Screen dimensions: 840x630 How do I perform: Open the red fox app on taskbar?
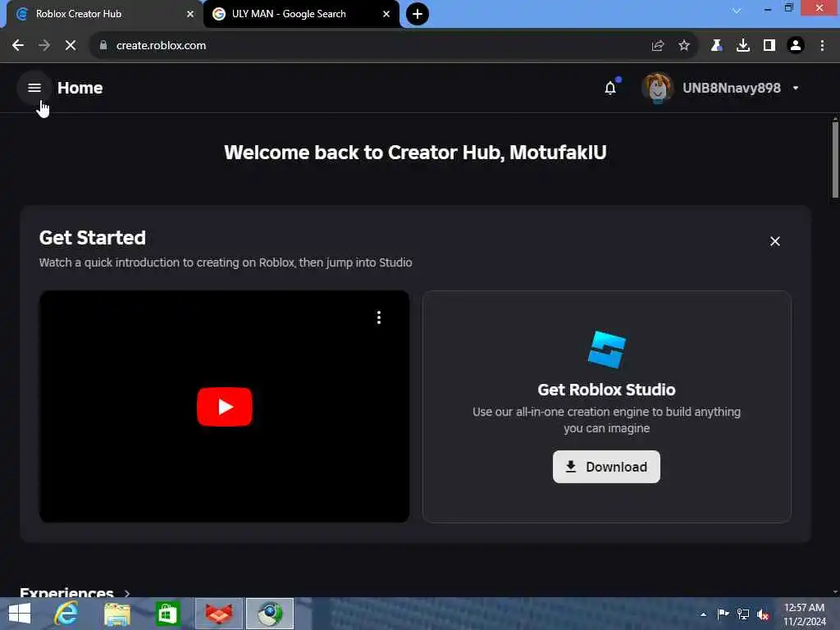(x=219, y=614)
